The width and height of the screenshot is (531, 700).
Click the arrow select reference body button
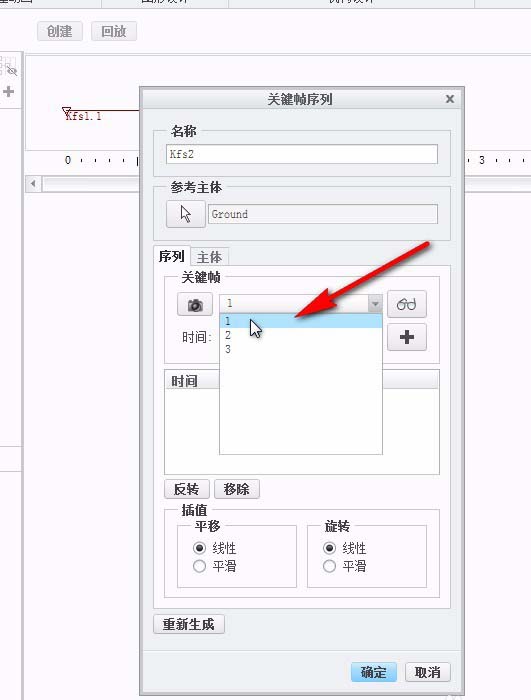[x=186, y=214]
